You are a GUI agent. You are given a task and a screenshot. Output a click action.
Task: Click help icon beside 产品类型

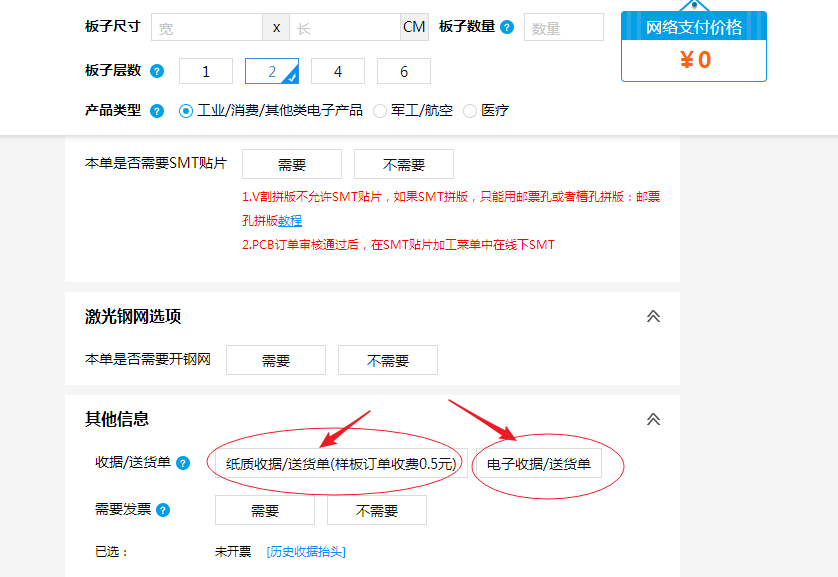point(157,111)
